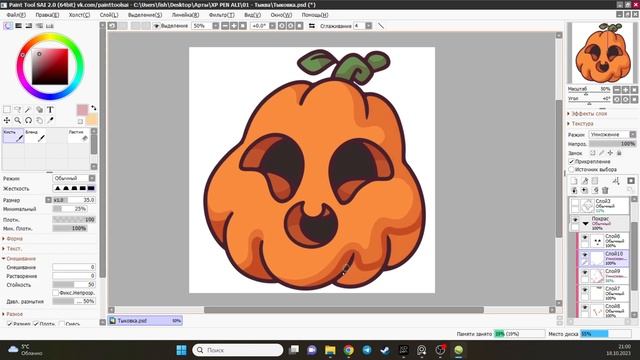Create a new layer folder
The height and width of the screenshot is (360, 640).
(x=595, y=181)
